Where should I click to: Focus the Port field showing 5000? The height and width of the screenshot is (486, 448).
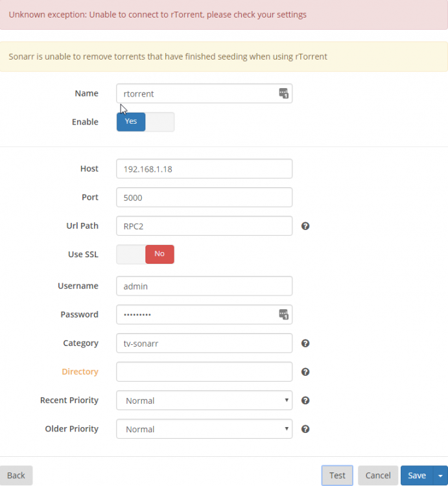[x=204, y=197]
